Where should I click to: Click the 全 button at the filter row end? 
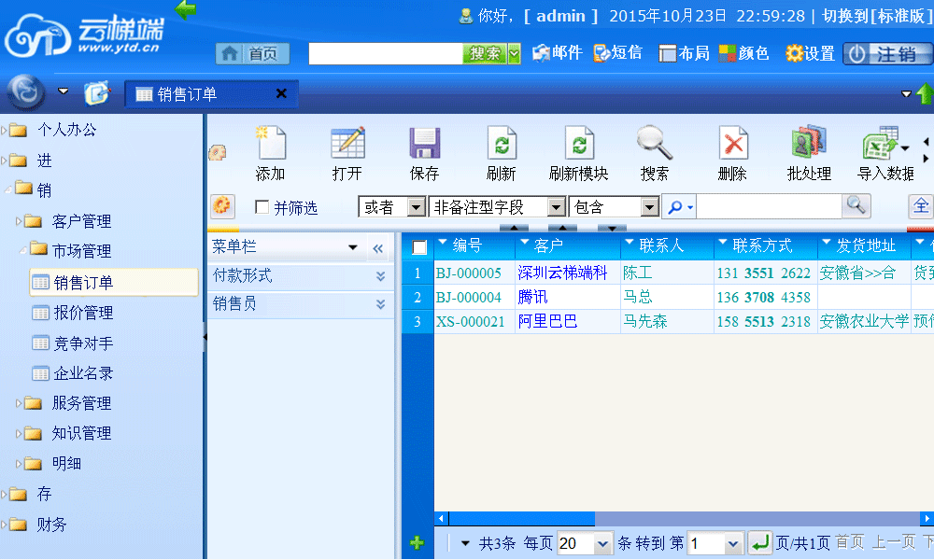pyautogui.click(x=921, y=206)
